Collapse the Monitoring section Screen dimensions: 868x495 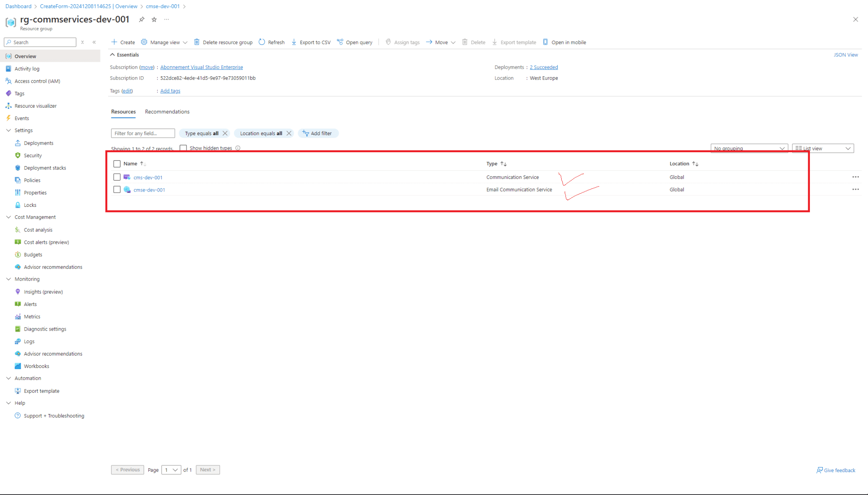click(8, 279)
